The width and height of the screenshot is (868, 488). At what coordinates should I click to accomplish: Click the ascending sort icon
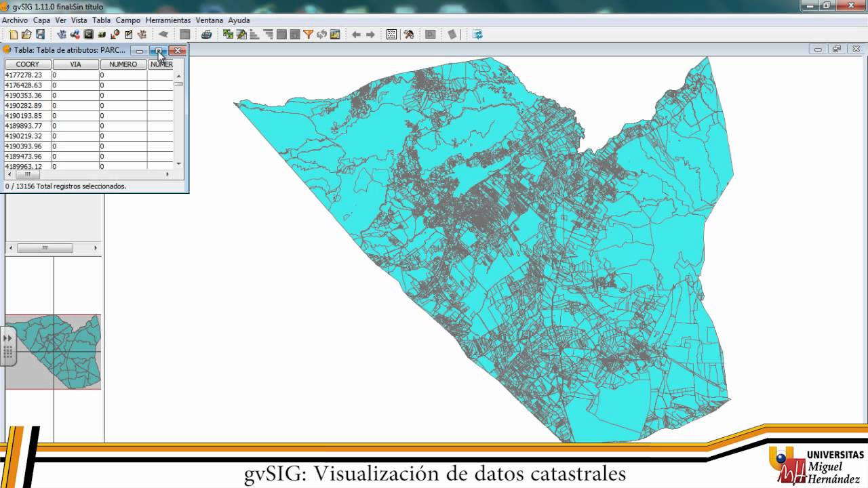coord(255,35)
